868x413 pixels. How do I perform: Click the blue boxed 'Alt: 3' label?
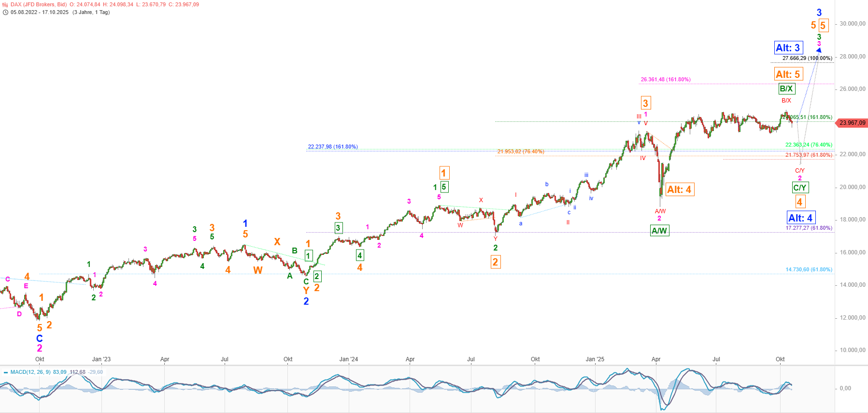tap(788, 47)
